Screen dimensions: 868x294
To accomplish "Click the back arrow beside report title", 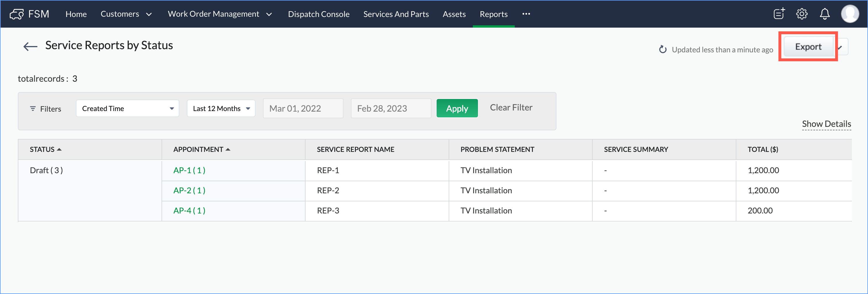I will tap(30, 46).
